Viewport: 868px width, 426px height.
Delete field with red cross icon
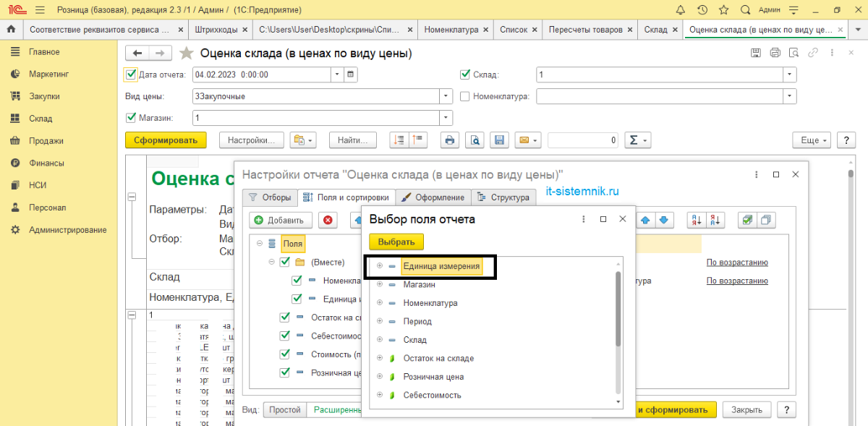click(329, 220)
